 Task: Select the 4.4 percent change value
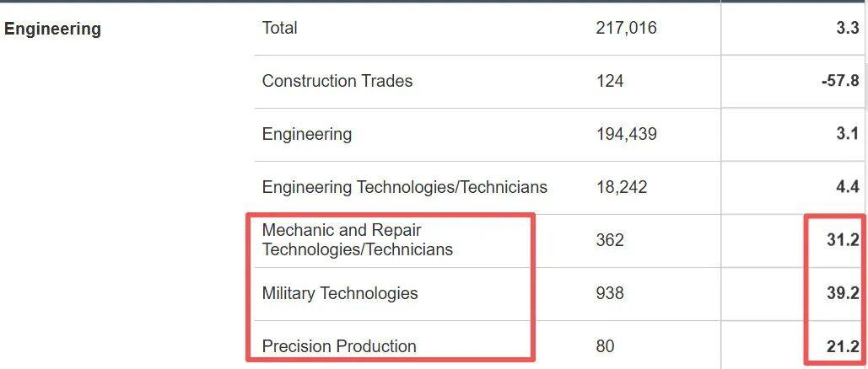pyautogui.click(x=847, y=187)
